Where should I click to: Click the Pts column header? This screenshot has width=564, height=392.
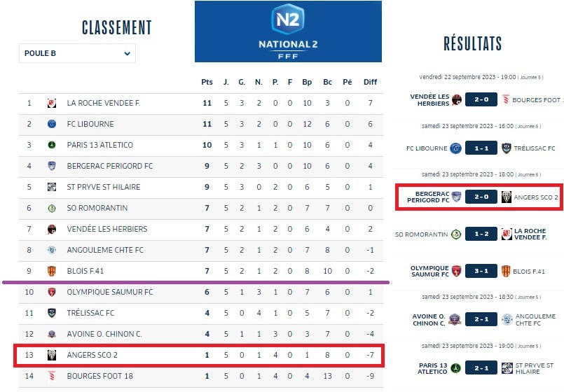point(207,82)
